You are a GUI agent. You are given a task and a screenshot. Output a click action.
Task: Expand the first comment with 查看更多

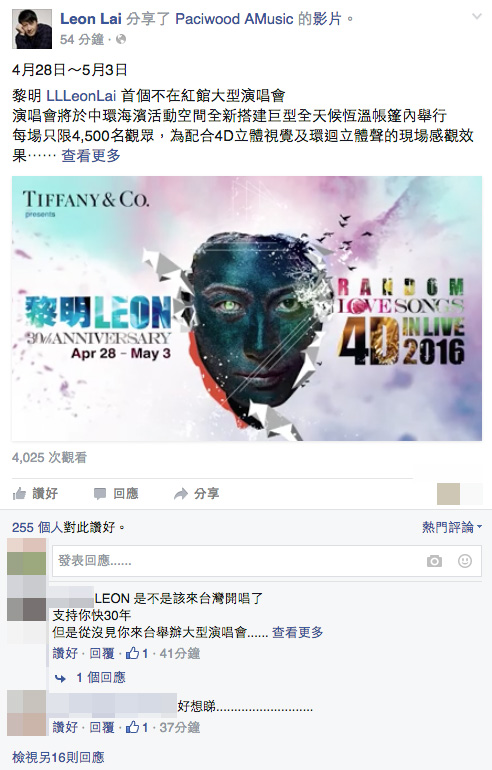298,632
